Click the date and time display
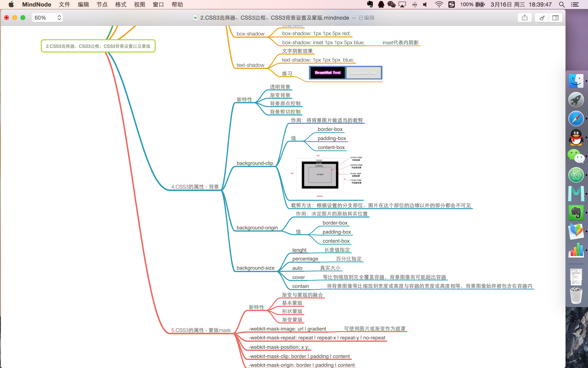The height and width of the screenshot is (368, 588). [x=521, y=4]
